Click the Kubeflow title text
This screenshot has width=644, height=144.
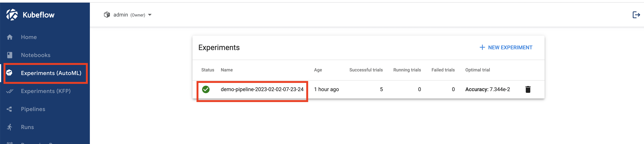[x=39, y=15]
